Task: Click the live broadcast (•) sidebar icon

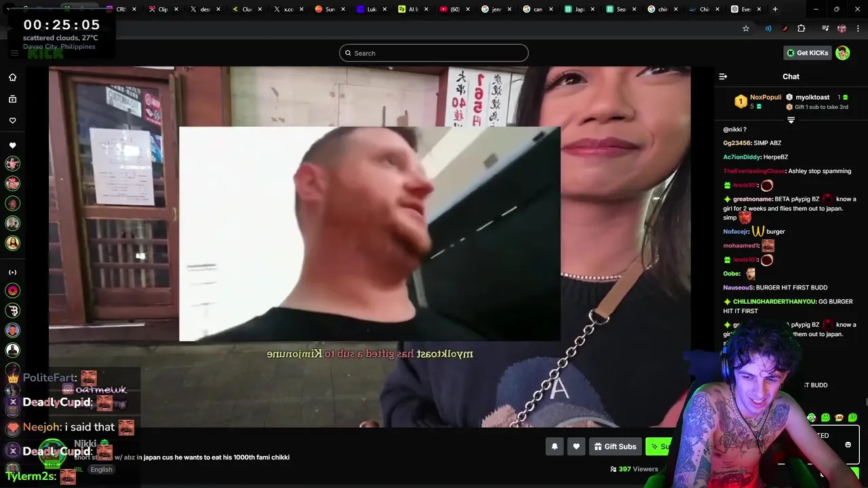Action: point(12,272)
